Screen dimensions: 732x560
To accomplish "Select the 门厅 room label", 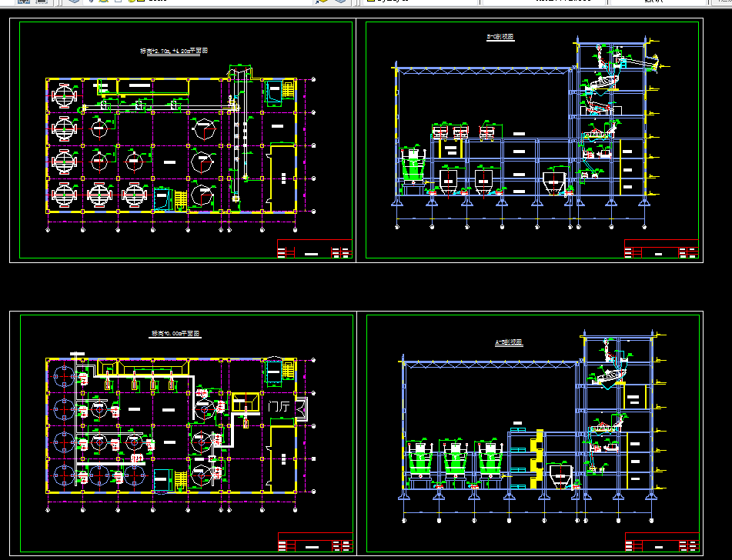I will pyautogui.click(x=279, y=406).
